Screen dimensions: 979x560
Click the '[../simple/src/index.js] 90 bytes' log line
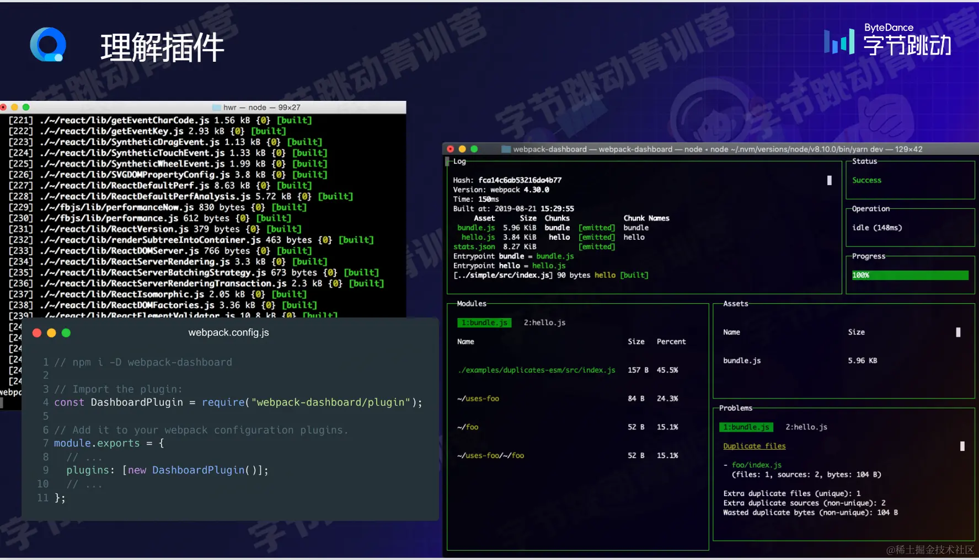pyautogui.click(x=550, y=275)
